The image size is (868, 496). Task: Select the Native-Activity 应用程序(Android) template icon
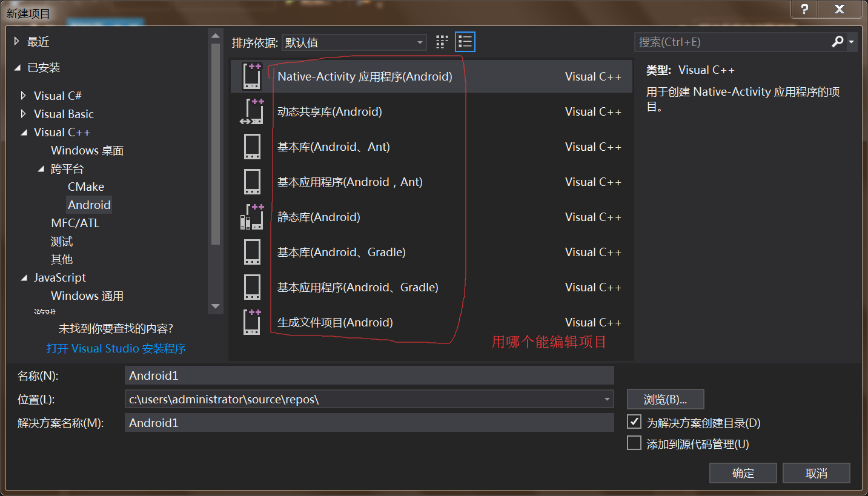[x=252, y=76]
